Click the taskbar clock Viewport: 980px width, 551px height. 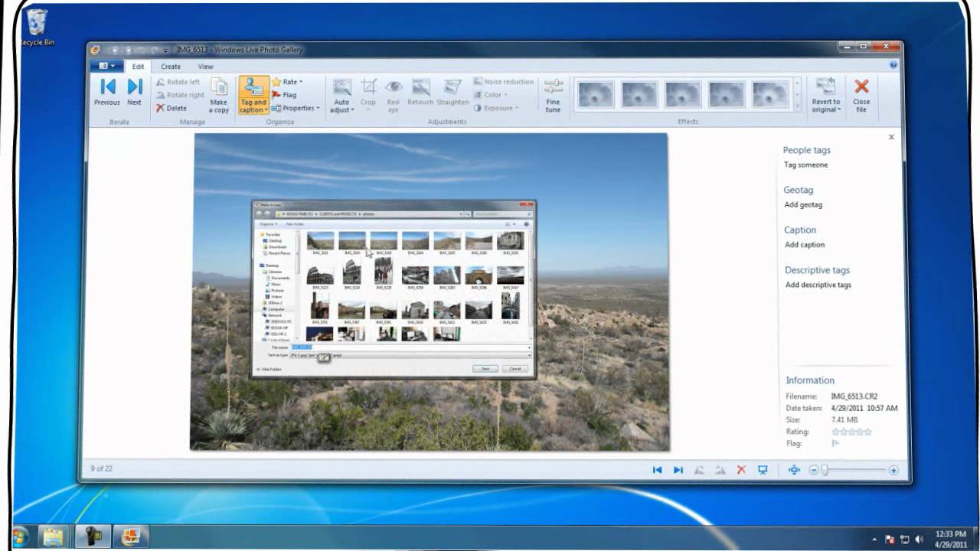(950, 538)
